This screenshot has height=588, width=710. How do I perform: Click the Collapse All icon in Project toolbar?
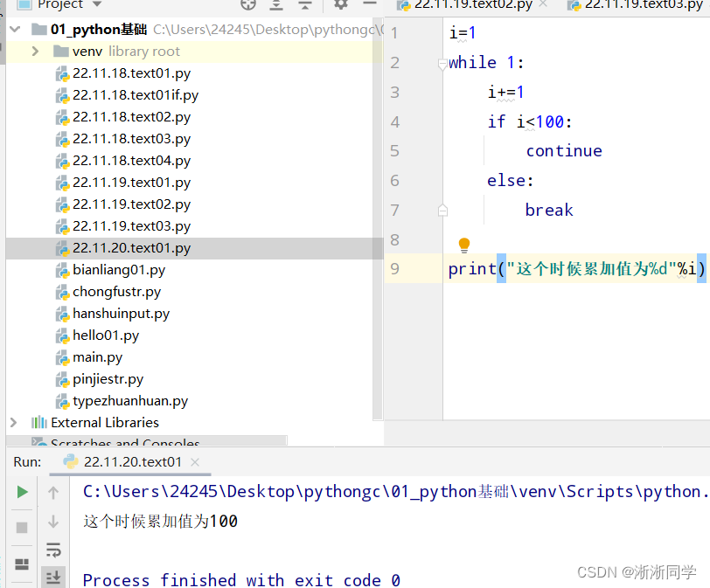coord(305,4)
